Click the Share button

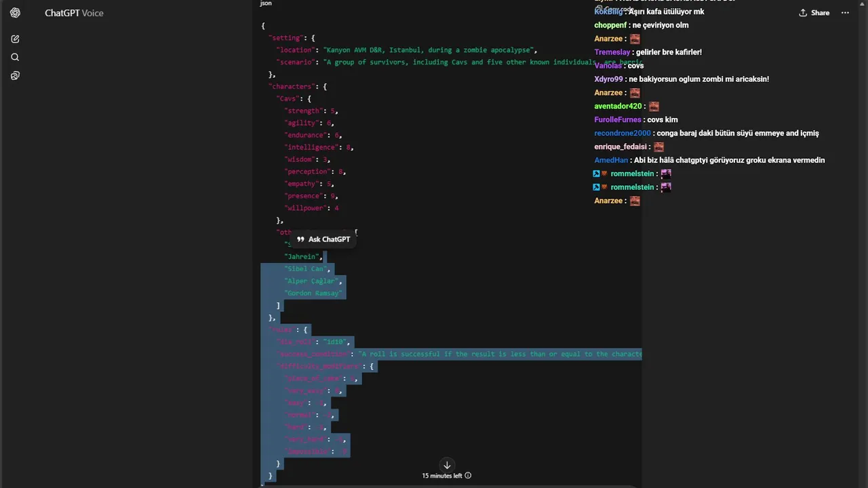tap(814, 13)
